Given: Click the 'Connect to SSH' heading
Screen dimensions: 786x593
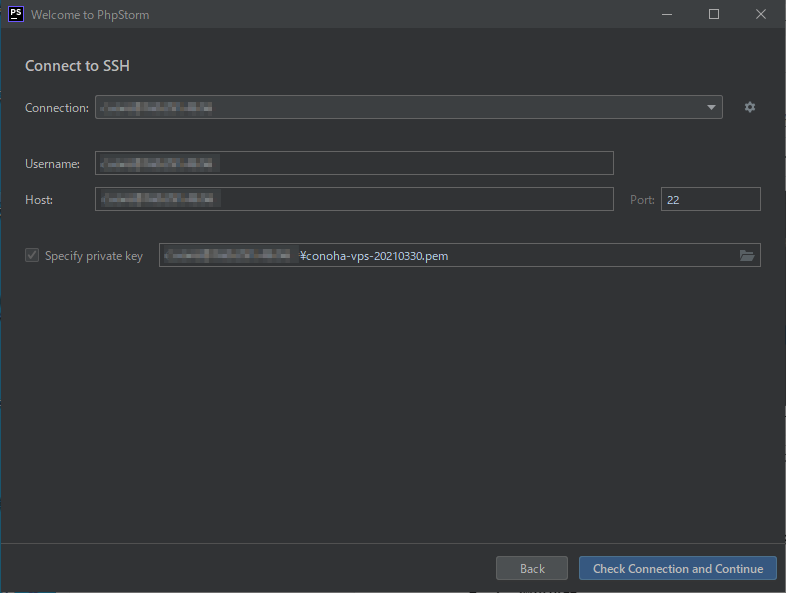Looking at the screenshot, I should point(78,66).
